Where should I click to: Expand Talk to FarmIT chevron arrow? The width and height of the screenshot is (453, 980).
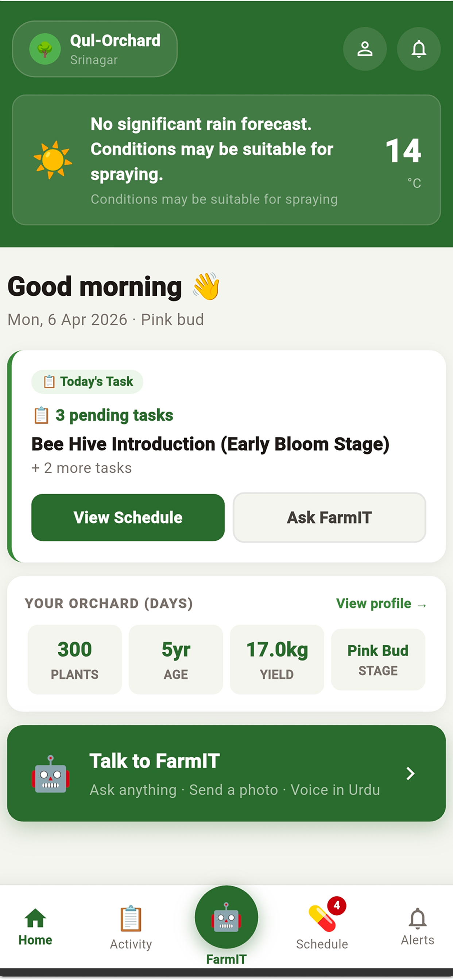click(410, 773)
